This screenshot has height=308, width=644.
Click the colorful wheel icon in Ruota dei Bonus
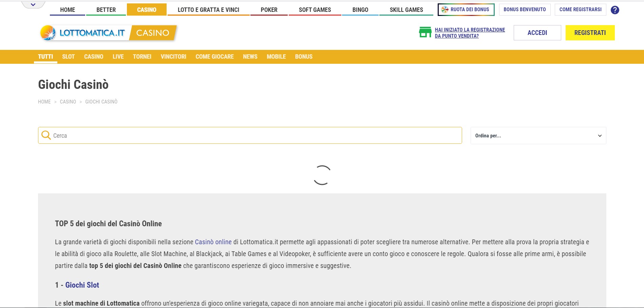tap(444, 9)
